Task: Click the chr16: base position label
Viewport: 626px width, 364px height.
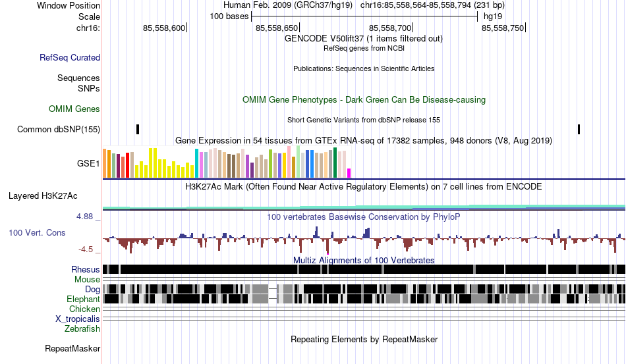Action: [88, 28]
